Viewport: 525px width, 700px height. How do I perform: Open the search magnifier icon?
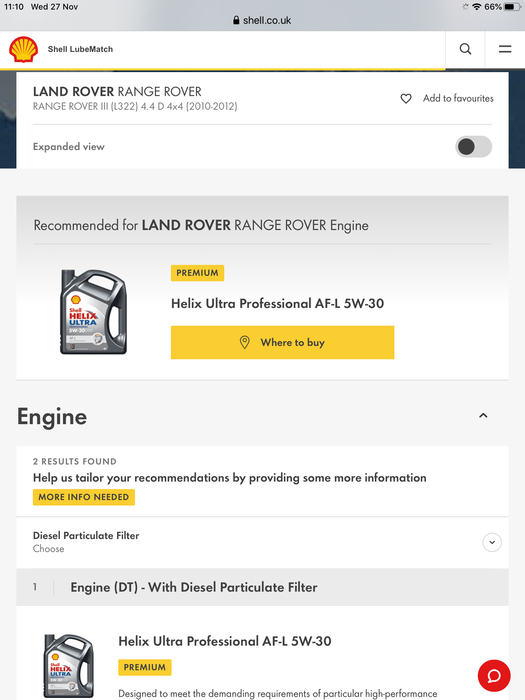465,49
